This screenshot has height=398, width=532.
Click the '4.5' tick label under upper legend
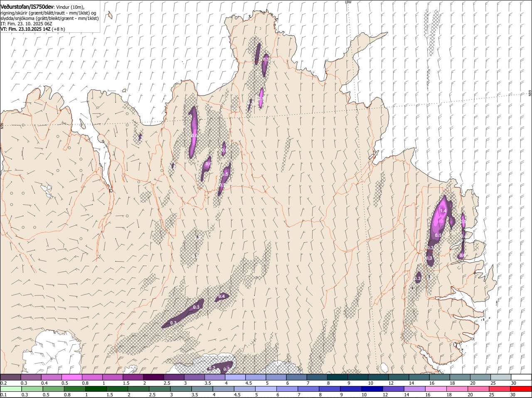249,383
